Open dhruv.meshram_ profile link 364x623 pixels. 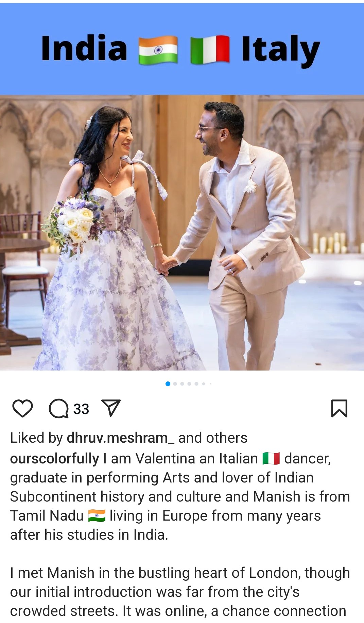tap(121, 438)
